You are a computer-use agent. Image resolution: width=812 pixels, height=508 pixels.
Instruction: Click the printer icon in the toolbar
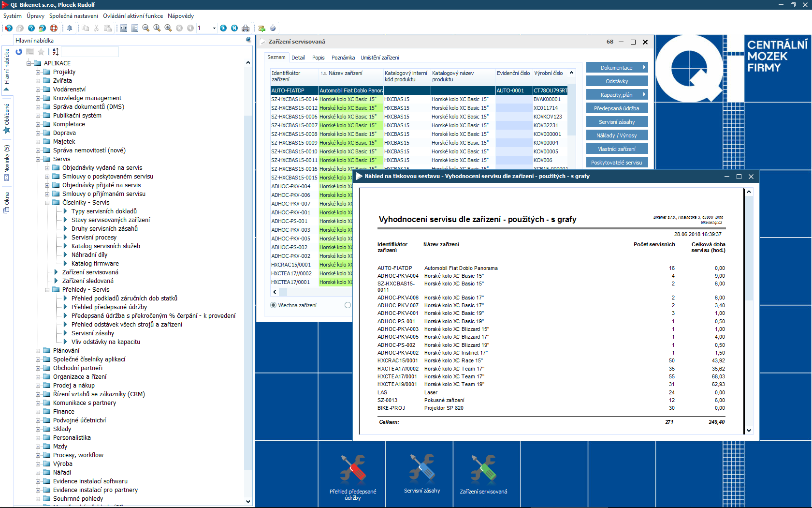click(246, 28)
